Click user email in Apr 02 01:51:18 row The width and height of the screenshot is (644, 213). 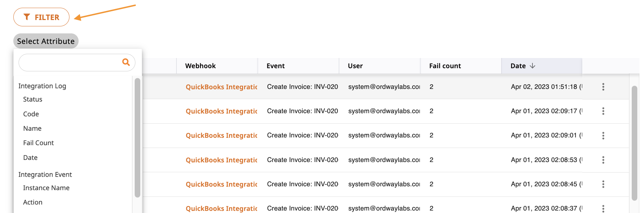(x=384, y=87)
